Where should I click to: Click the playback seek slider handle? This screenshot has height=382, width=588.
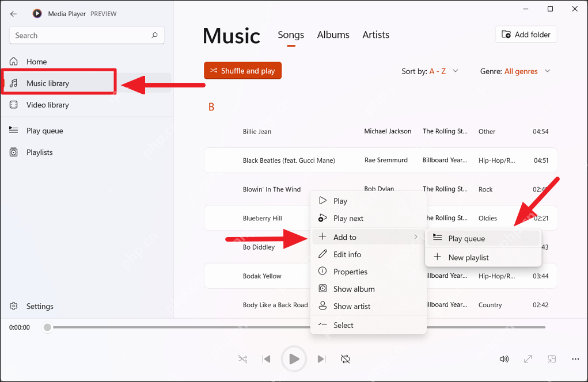(x=47, y=327)
